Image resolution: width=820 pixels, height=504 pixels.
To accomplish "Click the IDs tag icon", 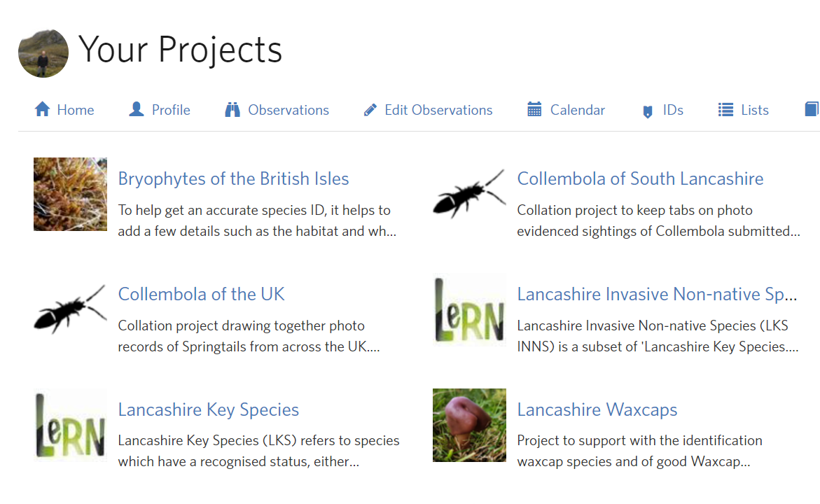I will click(x=648, y=111).
